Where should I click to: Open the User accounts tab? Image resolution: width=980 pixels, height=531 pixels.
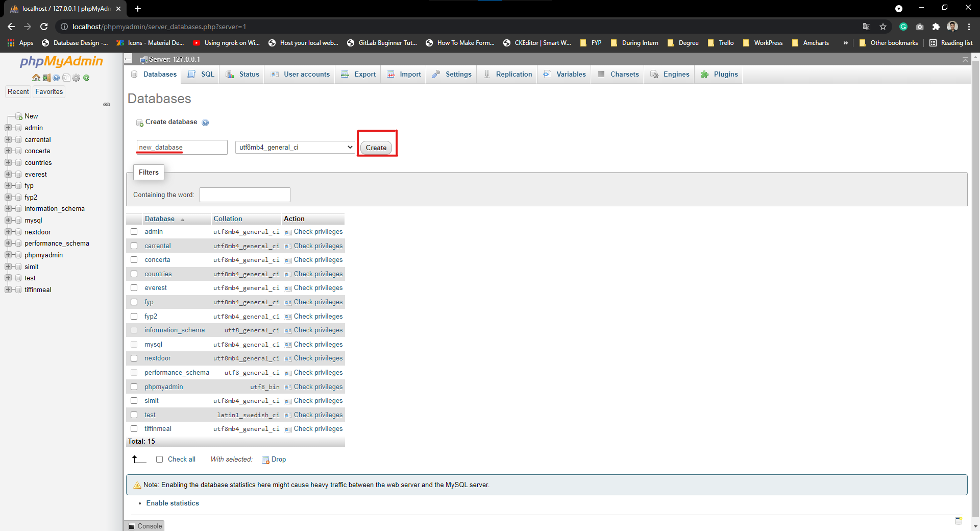[306, 74]
